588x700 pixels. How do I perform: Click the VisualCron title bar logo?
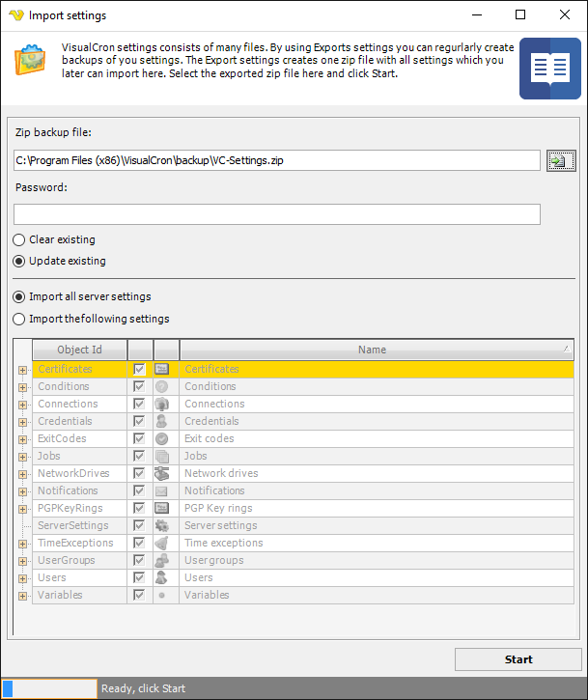(x=16, y=15)
